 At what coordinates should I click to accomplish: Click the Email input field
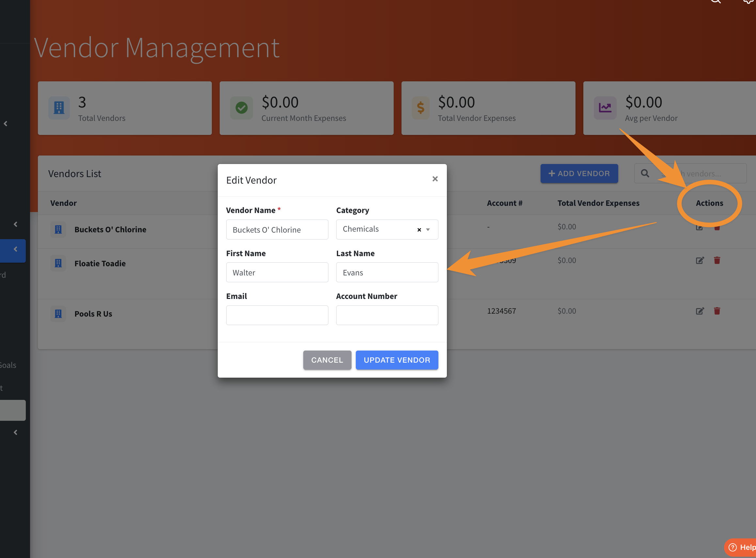(277, 315)
